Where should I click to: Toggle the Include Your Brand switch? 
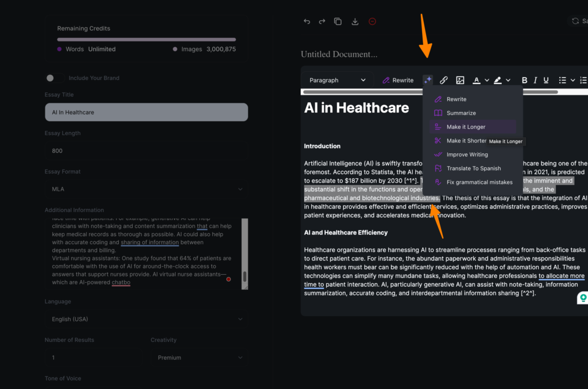(53, 78)
